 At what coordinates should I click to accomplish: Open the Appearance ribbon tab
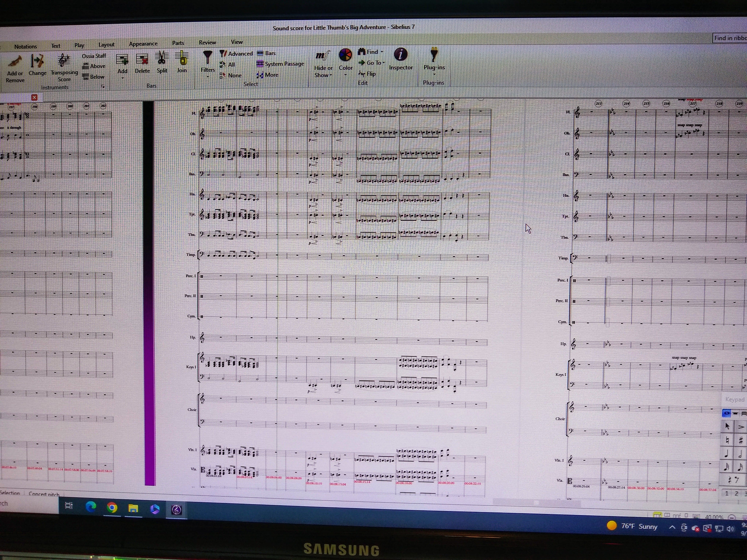[143, 44]
